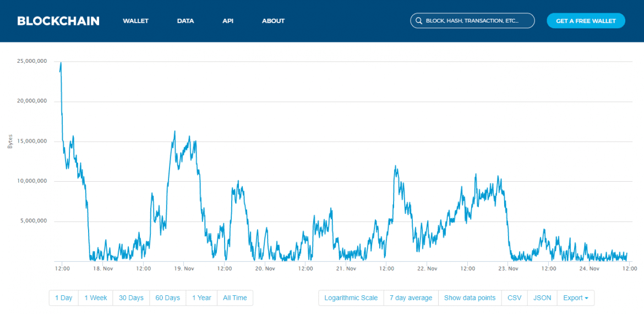Go to the API page
Image resolution: width=644 pixels, height=314 pixels.
pos(228,21)
